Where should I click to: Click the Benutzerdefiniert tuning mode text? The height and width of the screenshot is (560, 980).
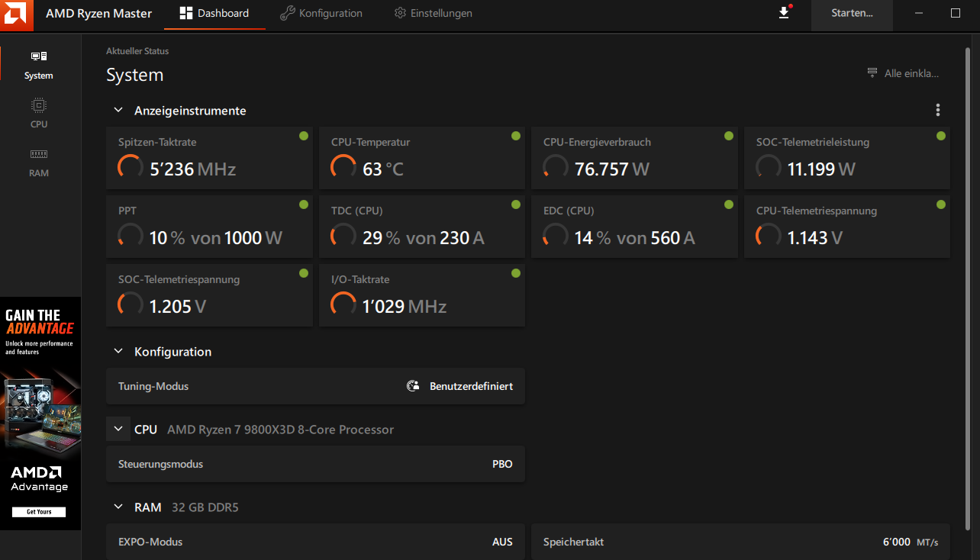coord(472,386)
